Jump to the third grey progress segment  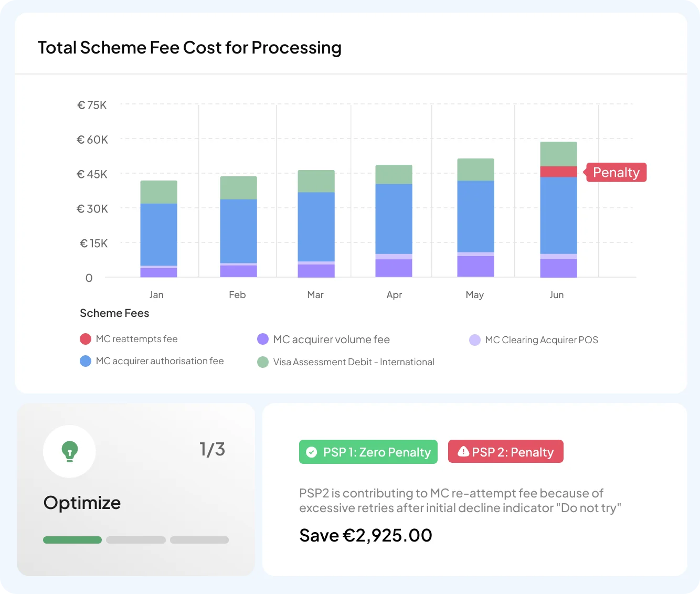(199, 540)
